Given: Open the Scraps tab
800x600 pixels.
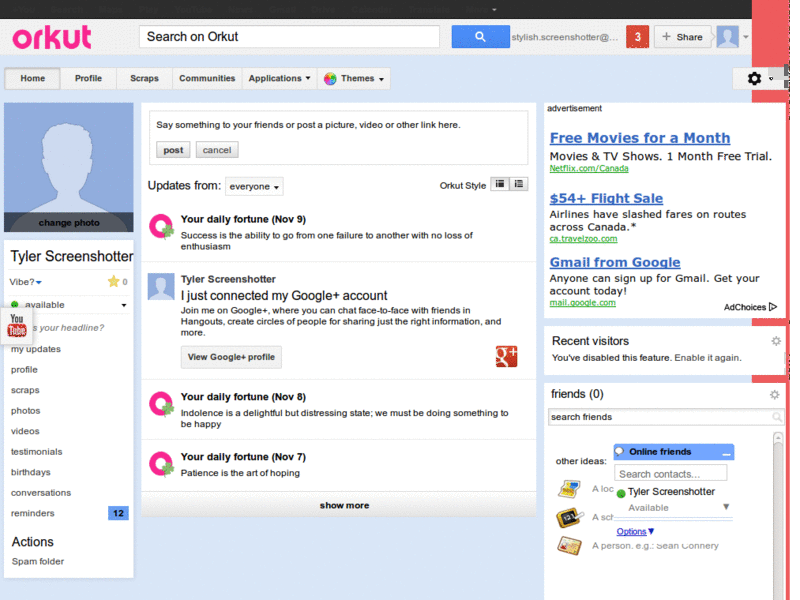Looking at the screenshot, I should click(144, 79).
